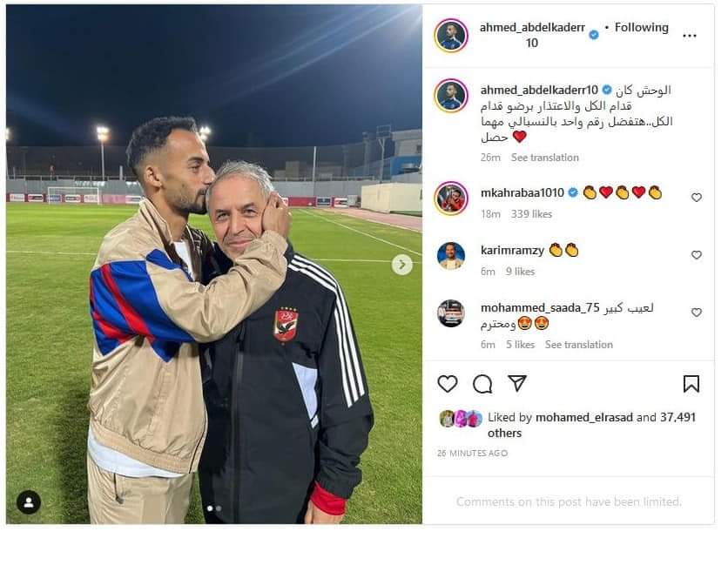See translation of mohammed_saada_75's comment

coord(578,345)
